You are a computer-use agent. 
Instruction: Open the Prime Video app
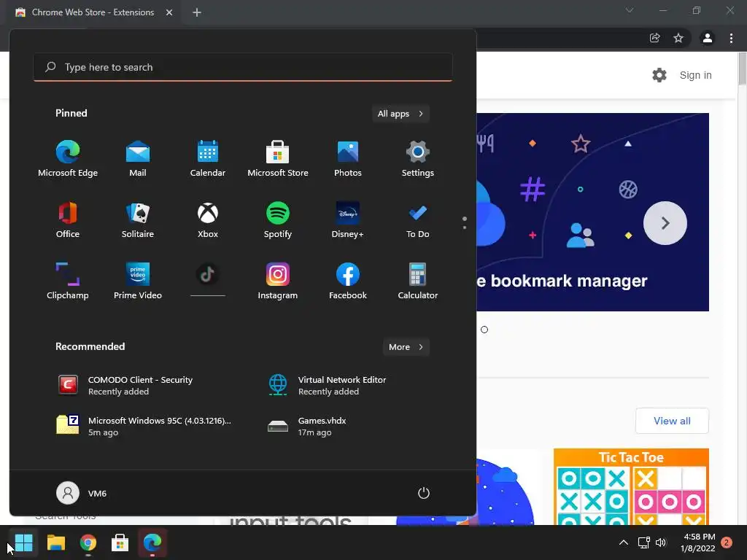(x=138, y=281)
